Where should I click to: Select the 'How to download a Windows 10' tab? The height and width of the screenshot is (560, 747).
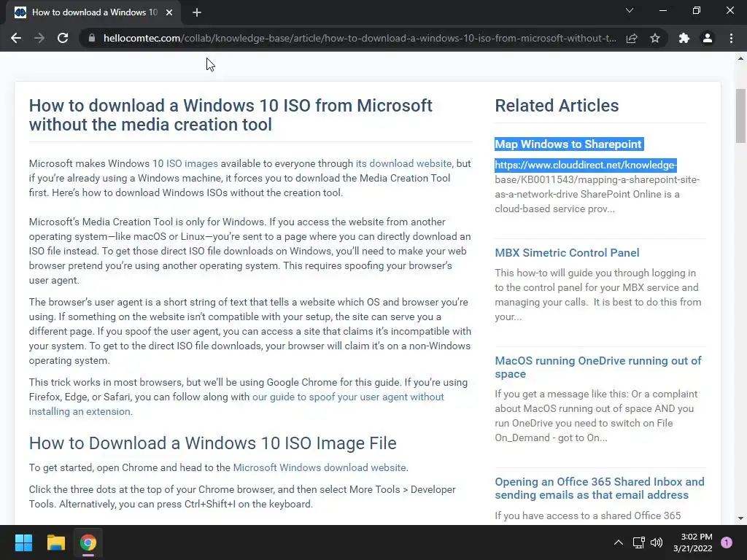tap(94, 12)
